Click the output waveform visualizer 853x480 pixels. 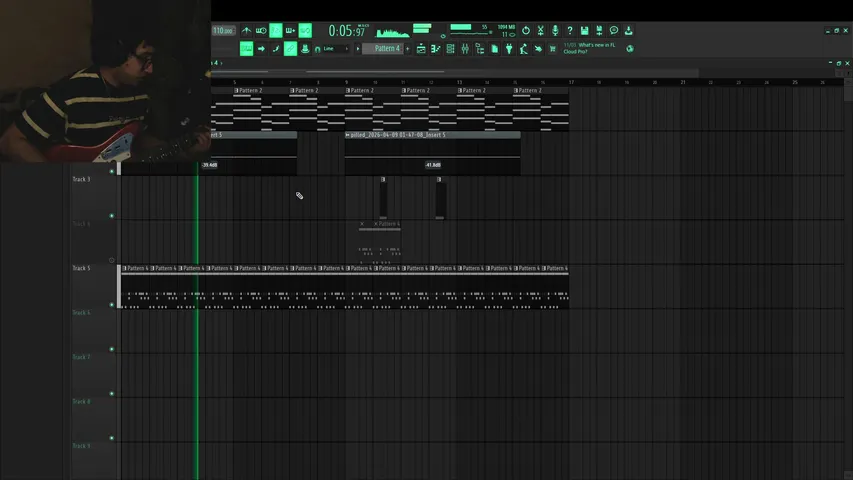[393, 32]
